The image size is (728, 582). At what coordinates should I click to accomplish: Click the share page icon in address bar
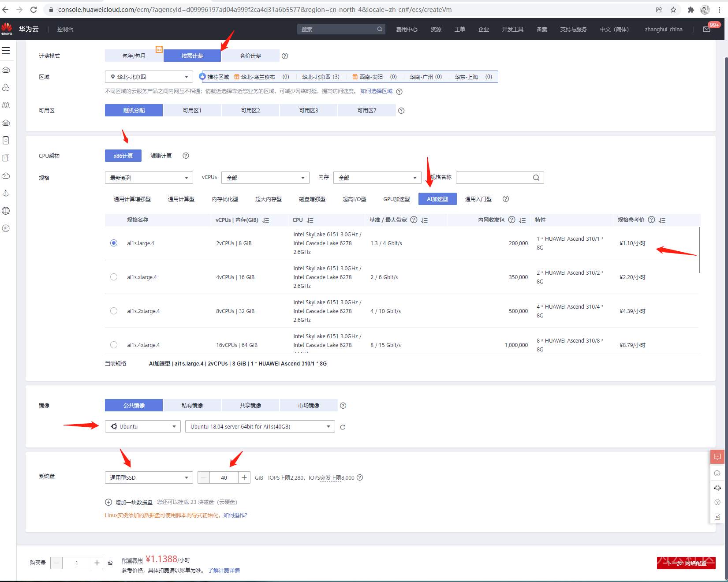(659, 9)
